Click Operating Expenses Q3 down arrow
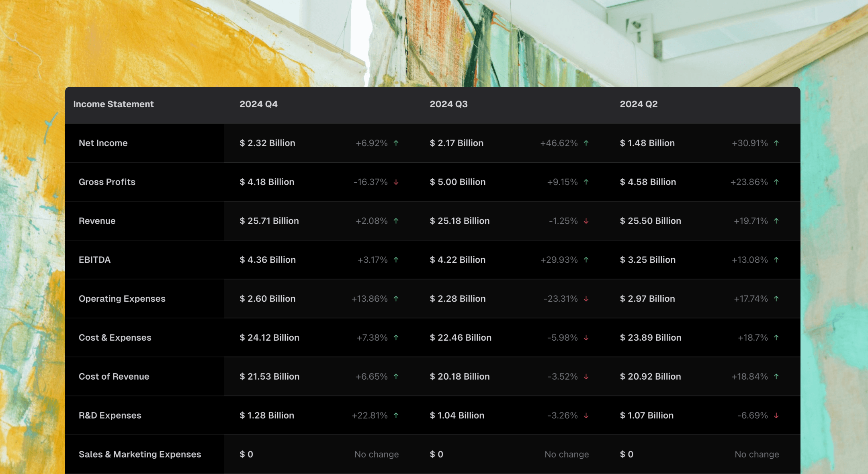Screen dimensions: 868x474 586,299
